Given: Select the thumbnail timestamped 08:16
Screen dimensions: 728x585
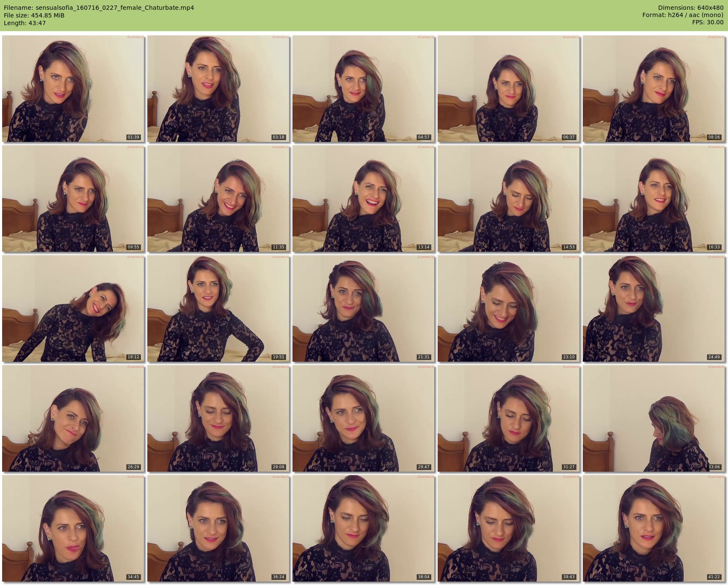Looking at the screenshot, I should pos(654,89).
